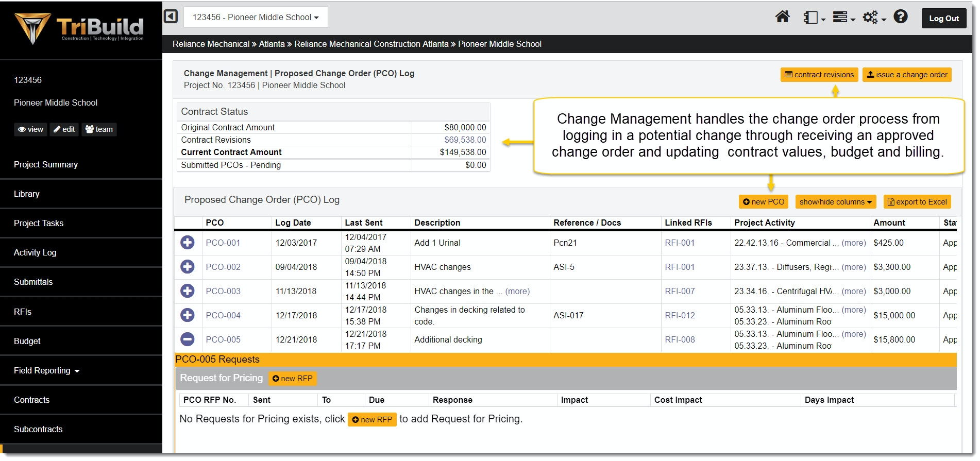Collapse the sidebar with the back arrow icon

(171, 16)
